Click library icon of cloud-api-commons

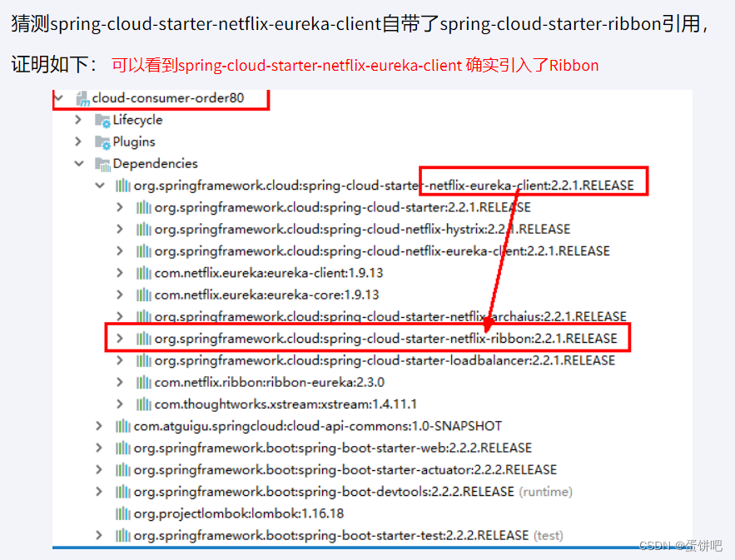(x=123, y=426)
